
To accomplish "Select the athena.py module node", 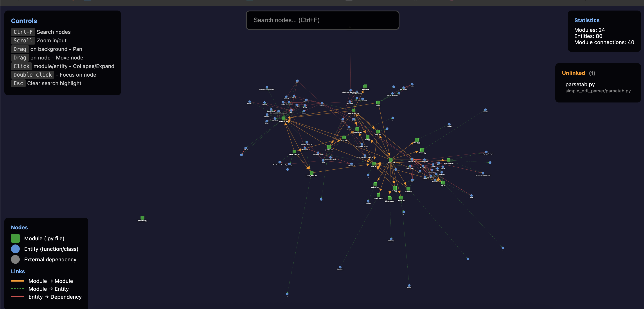I will [422, 150].
